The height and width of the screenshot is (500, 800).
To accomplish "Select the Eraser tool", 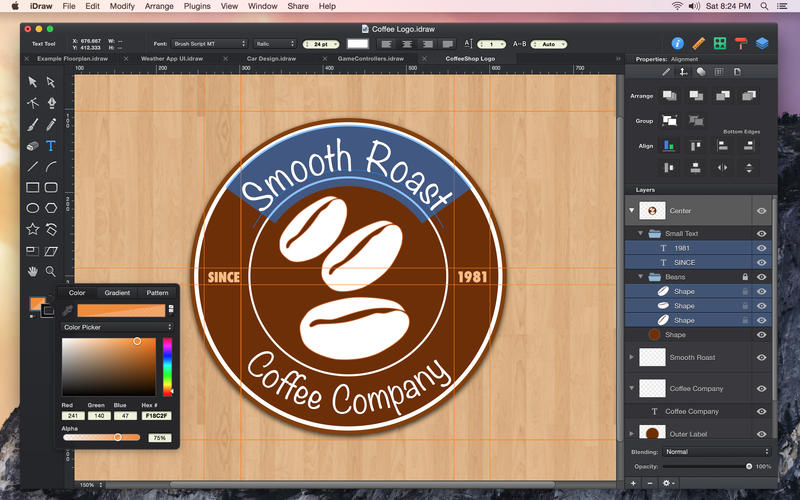I will 32,145.
